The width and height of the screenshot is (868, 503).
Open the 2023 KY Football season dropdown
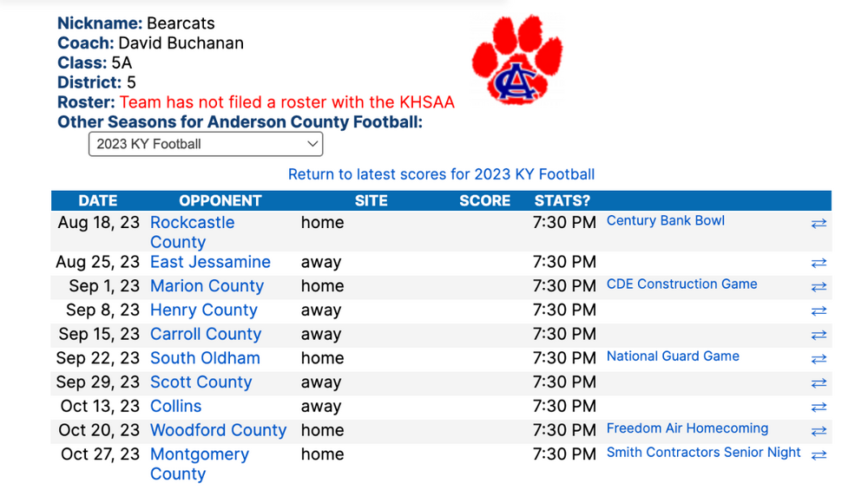coord(206,145)
